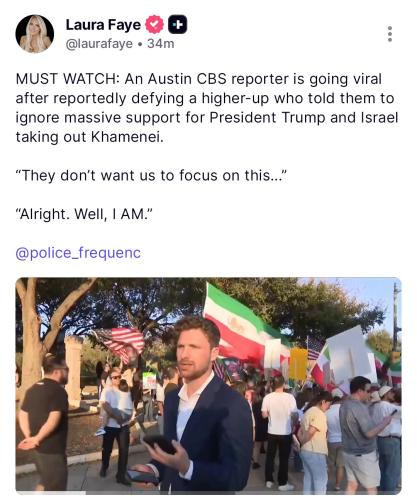
Task: Open the three-dot post options menu
Action: pos(390,34)
